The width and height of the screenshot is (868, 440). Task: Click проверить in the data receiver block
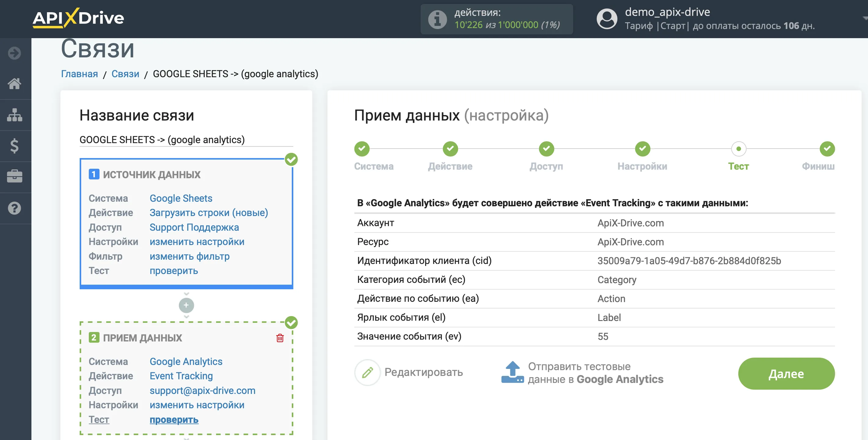pos(174,420)
